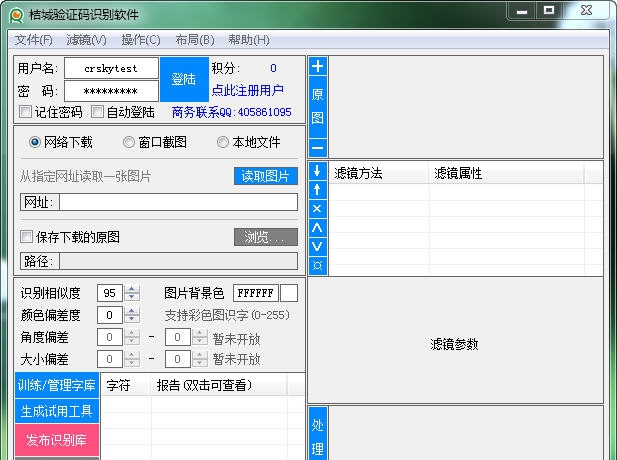Adjust the 颜色偏差度 spinner arrows
This screenshot has height=460, width=617.
(132, 315)
